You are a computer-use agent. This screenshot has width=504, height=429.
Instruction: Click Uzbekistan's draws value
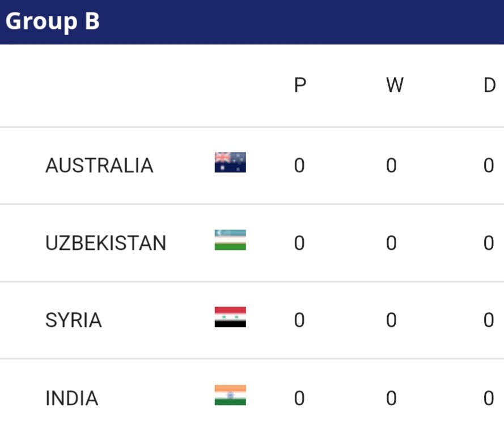coord(489,243)
